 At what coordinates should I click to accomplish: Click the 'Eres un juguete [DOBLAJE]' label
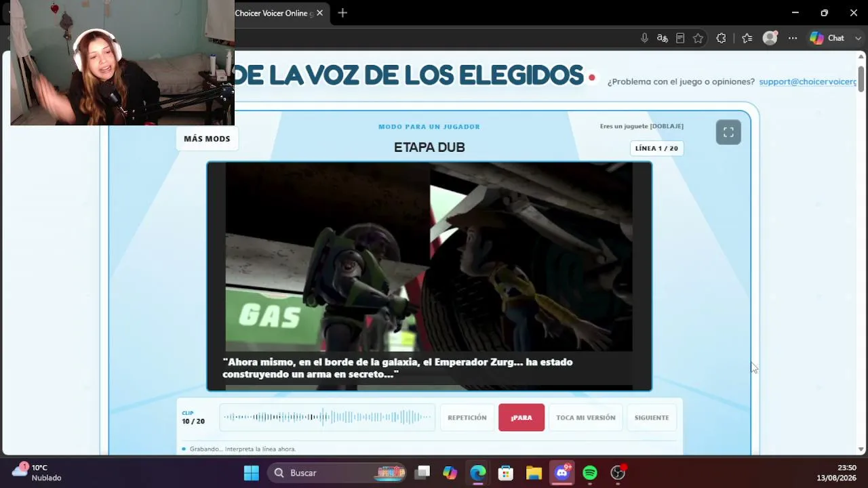click(x=642, y=126)
